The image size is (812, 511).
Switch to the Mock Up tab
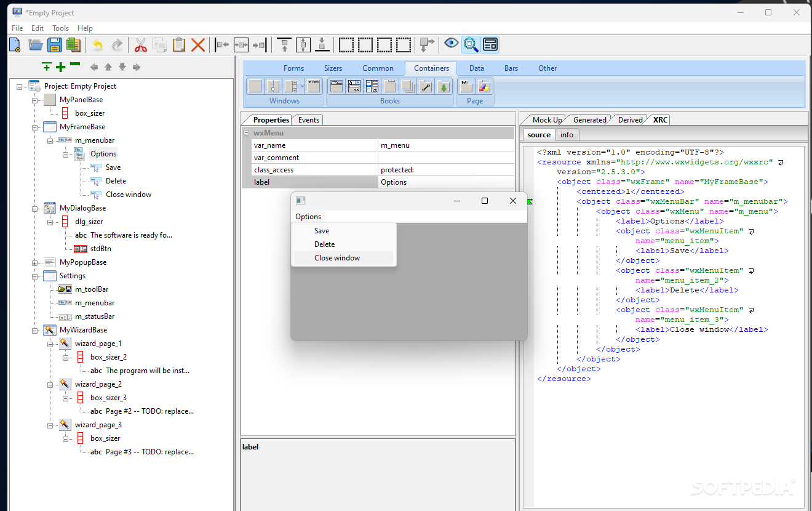coord(547,120)
